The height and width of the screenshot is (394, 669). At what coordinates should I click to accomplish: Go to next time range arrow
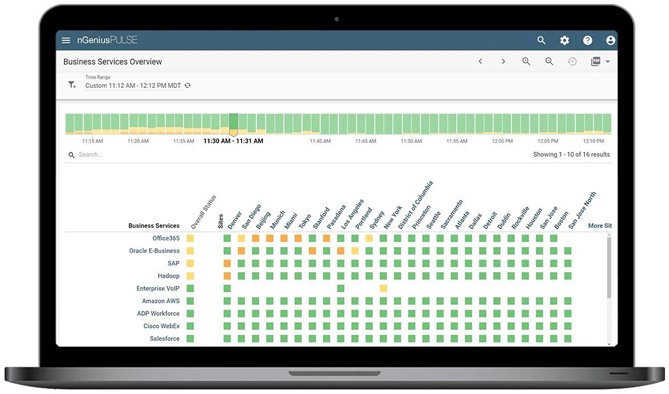pos(503,61)
